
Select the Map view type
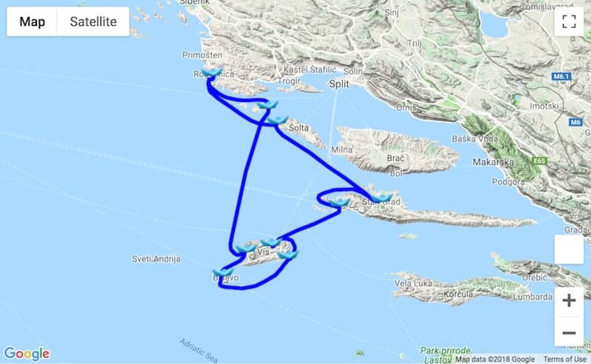tap(32, 21)
